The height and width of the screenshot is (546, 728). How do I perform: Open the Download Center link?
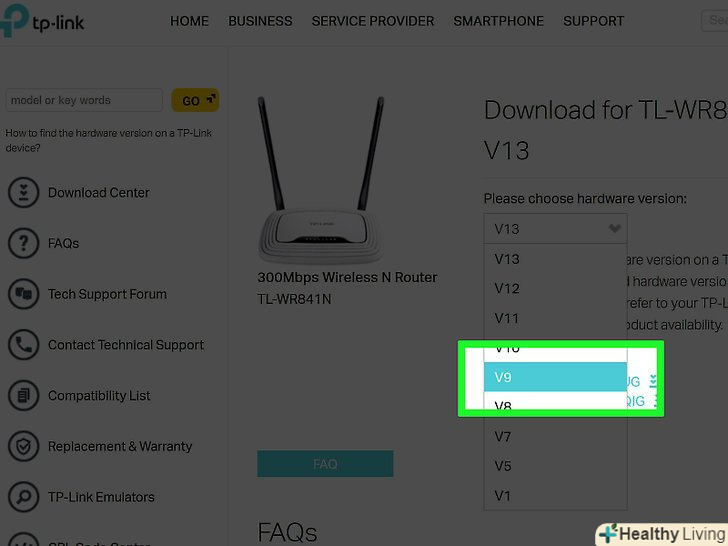[x=98, y=193]
